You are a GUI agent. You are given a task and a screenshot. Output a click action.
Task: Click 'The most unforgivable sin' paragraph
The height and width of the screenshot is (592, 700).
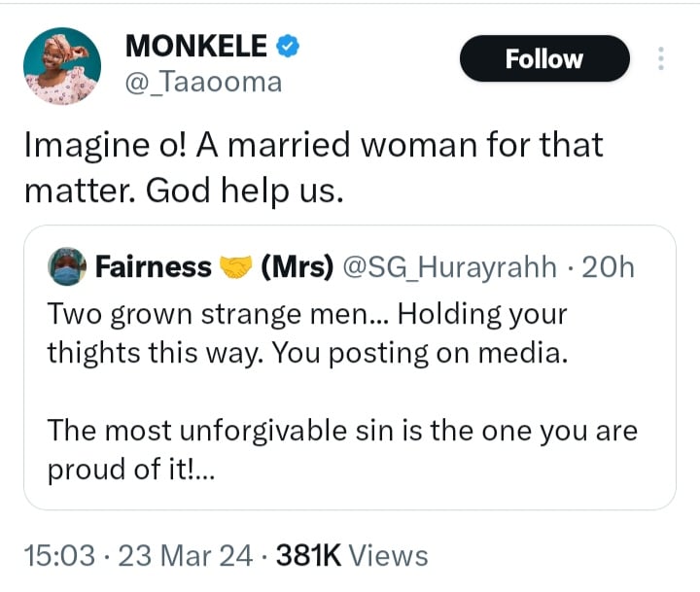pyautogui.click(x=342, y=449)
